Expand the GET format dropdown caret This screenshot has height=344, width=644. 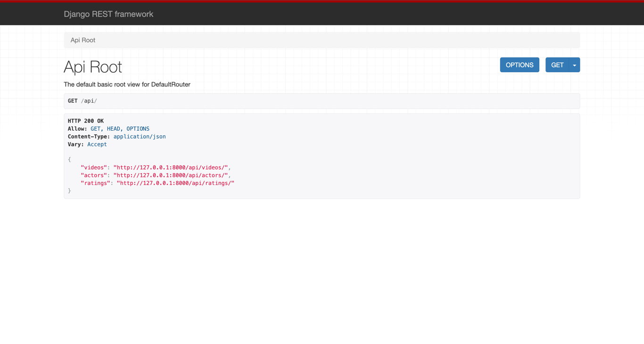tap(575, 65)
